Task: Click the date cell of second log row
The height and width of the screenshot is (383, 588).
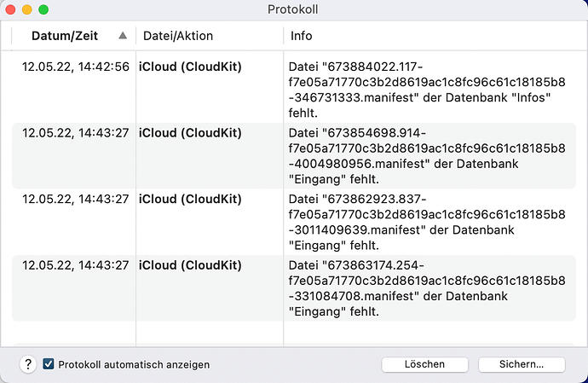Action: click(76, 133)
